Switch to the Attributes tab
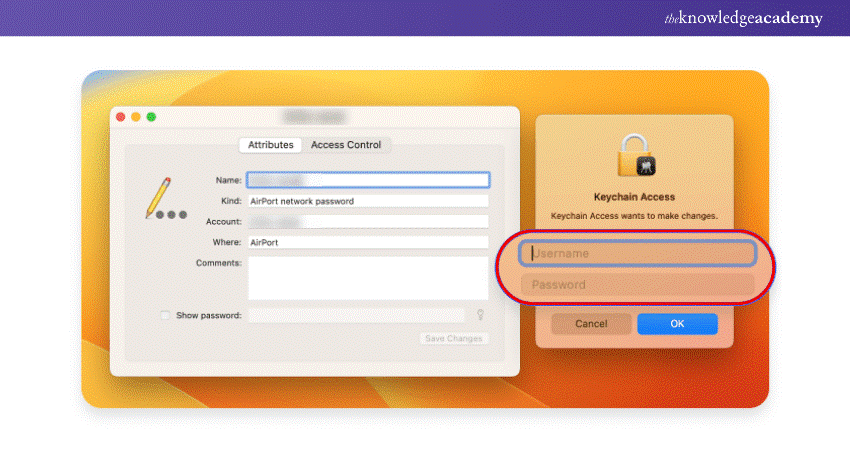This screenshot has width=850, height=450. 271,145
